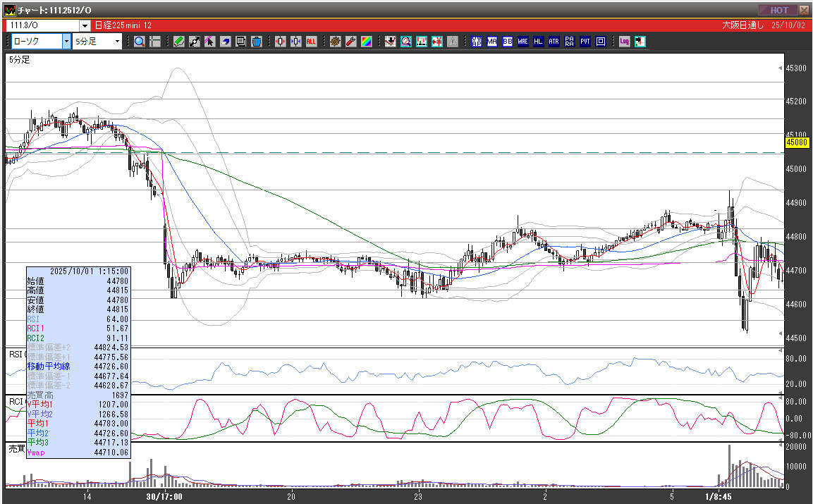Toggle the Log scale button
This screenshot has height=504, width=813.
(x=624, y=42)
